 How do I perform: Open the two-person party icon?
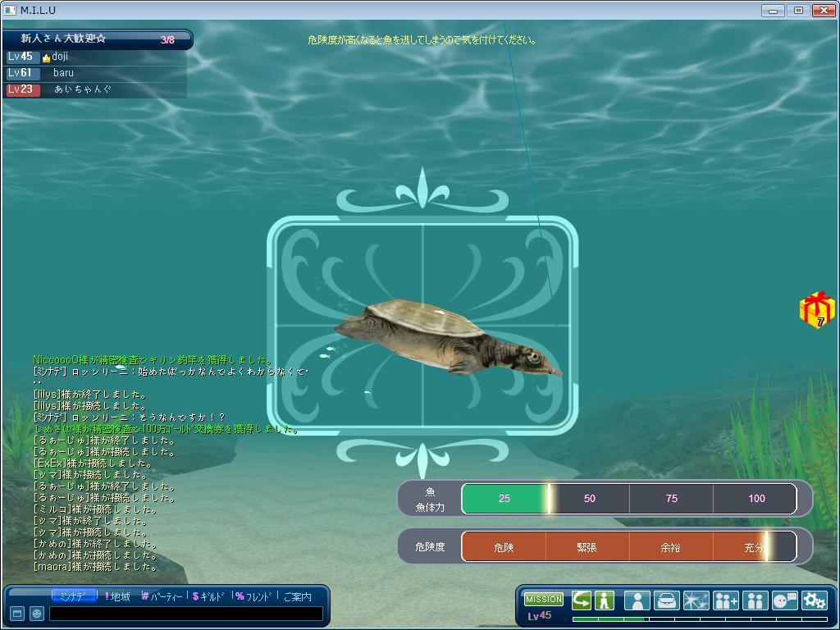pyautogui.click(x=755, y=600)
